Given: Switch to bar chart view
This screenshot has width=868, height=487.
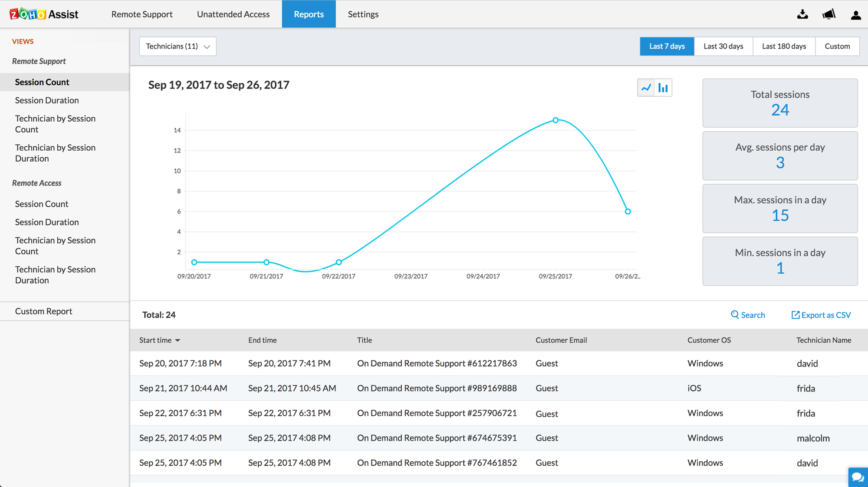Looking at the screenshot, I should coord(663,88).
